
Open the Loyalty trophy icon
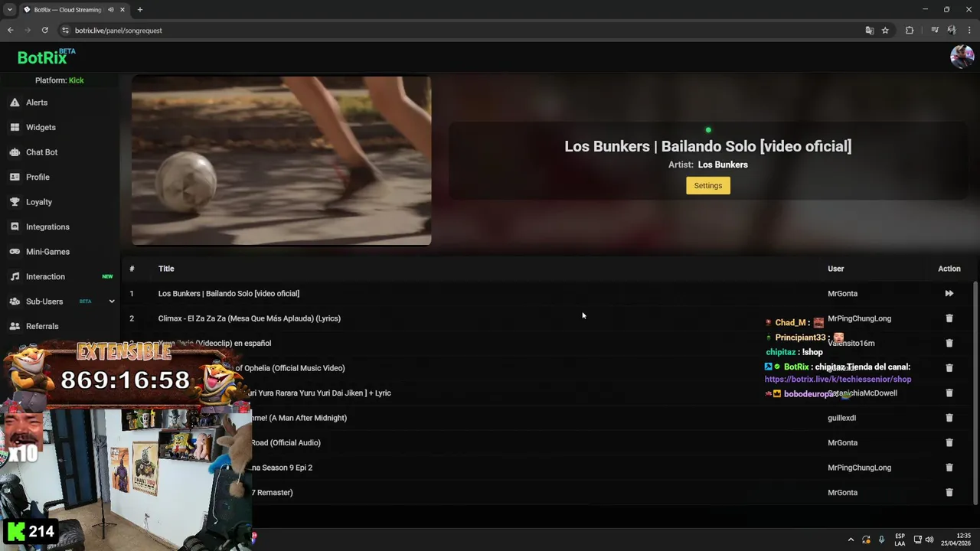[x=15, y=202]
